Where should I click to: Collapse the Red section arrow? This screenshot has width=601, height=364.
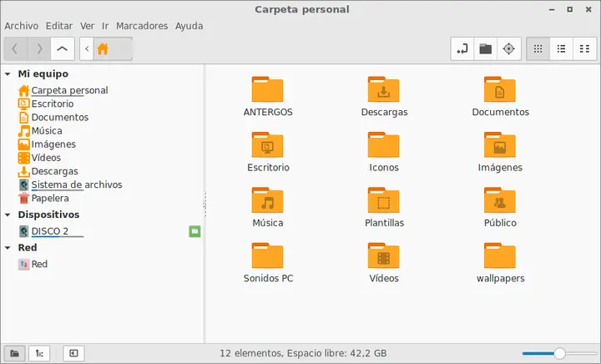(8, 248)
